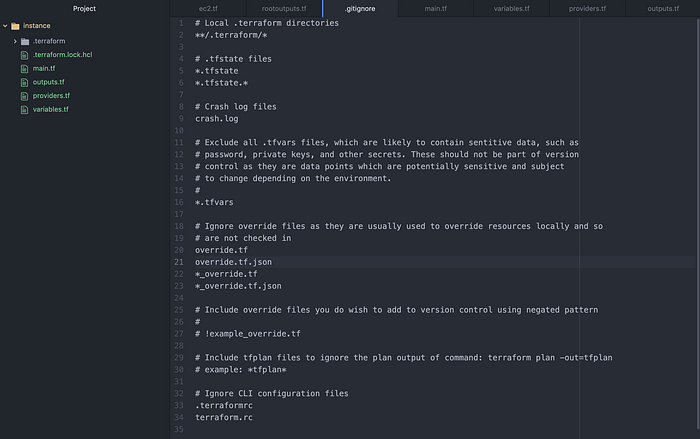Click the editor vertical scrollbar
The image size is (700, 439).
pyautogui.click(x=697, y=223)
